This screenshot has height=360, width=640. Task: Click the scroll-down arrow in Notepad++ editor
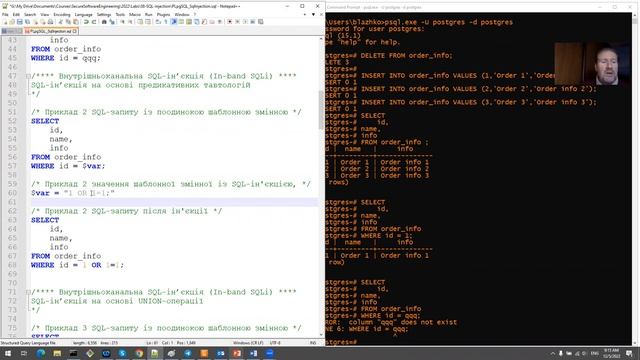(321, 335)
